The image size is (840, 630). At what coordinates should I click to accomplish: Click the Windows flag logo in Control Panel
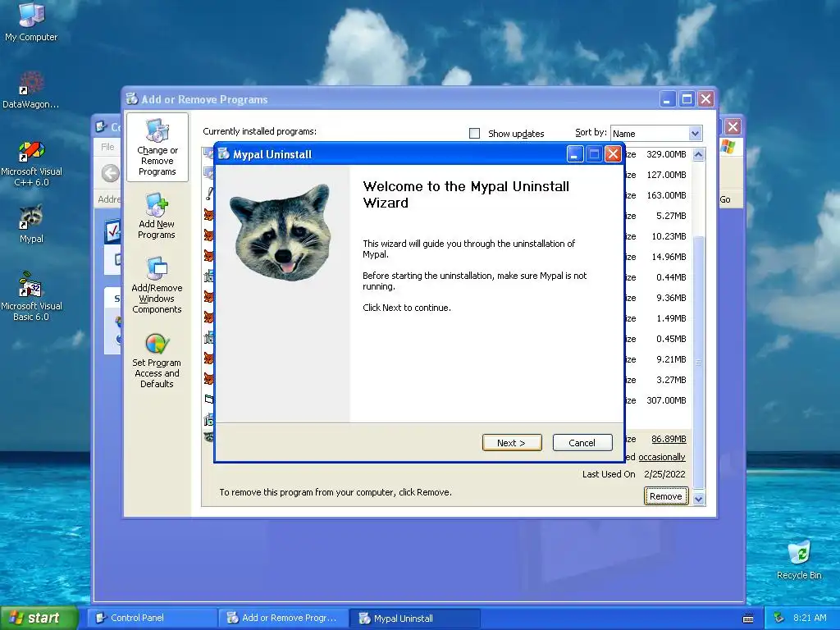728,146
